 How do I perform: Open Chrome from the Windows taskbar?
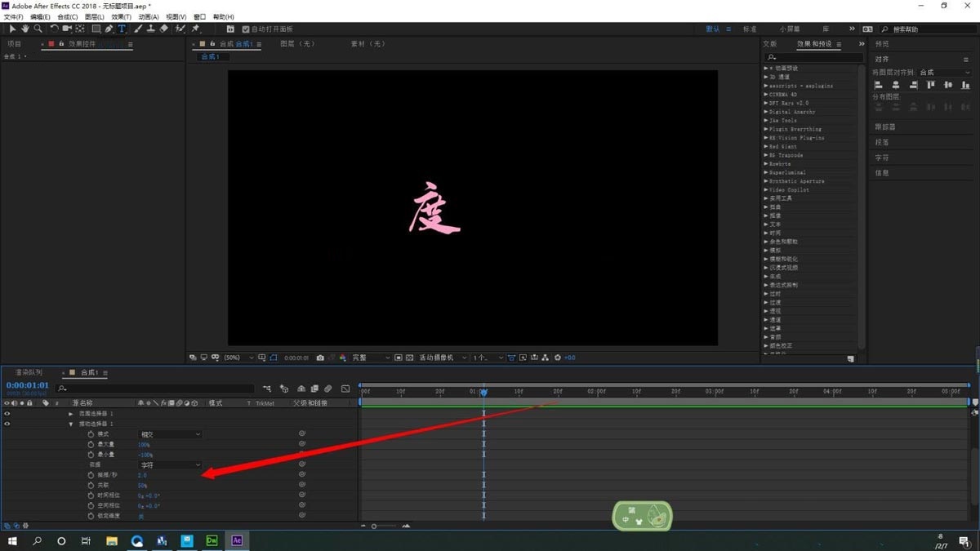pos(137,540)
